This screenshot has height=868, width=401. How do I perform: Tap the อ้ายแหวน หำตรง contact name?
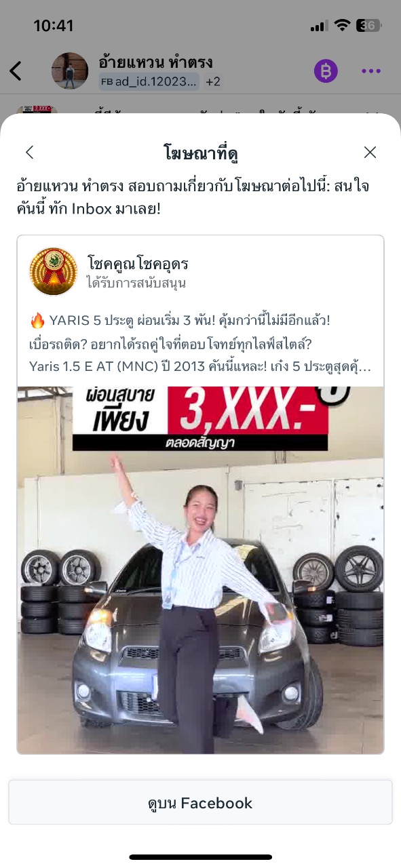[x=156, y=62]
